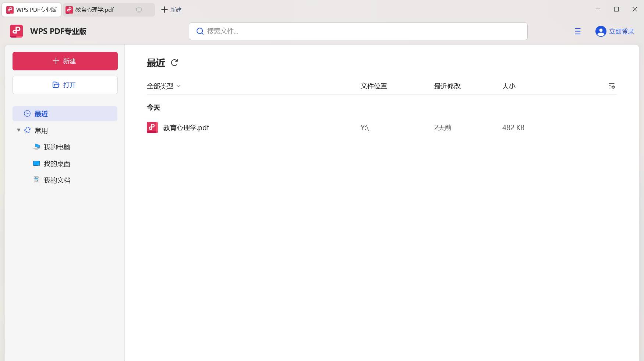Click the WPS PDF专业版 tab icon
Viewport: 644px width, 361px height.
pyautogui.click(x=10, y=10)
